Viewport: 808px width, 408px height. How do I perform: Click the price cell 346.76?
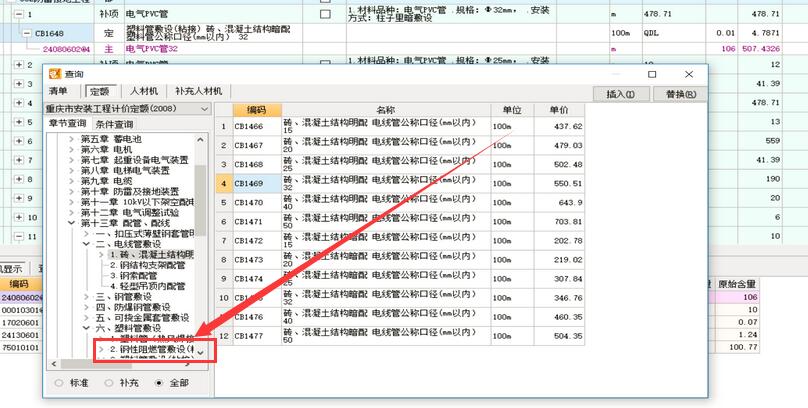coord(559,298)
